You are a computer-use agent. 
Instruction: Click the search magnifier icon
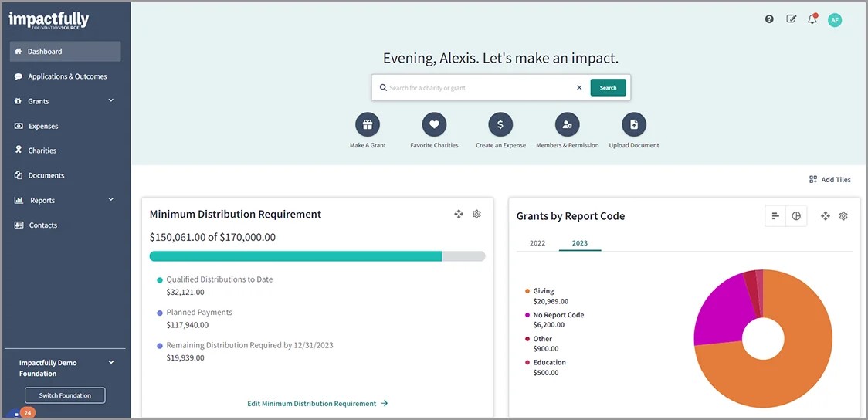click(382, 87)
